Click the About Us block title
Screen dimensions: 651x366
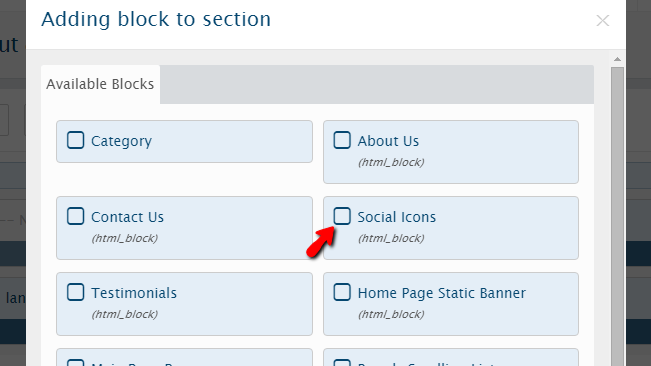click(x=388, y=141)
